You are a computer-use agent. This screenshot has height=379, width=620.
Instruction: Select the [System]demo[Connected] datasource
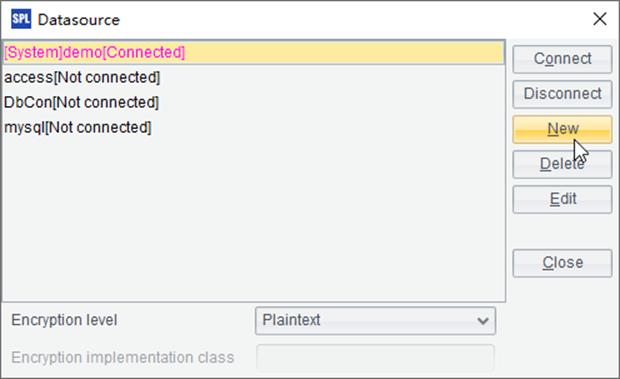click(254, 52)
